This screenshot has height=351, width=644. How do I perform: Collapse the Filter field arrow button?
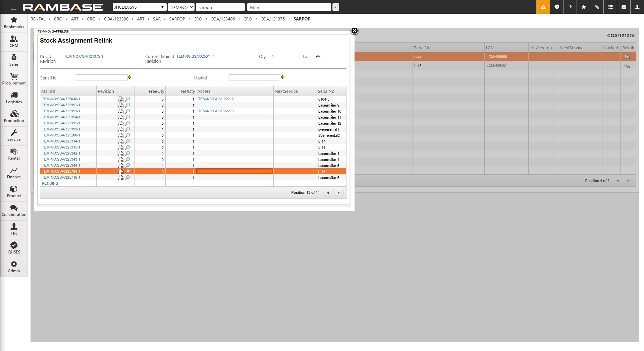point(335,7)
